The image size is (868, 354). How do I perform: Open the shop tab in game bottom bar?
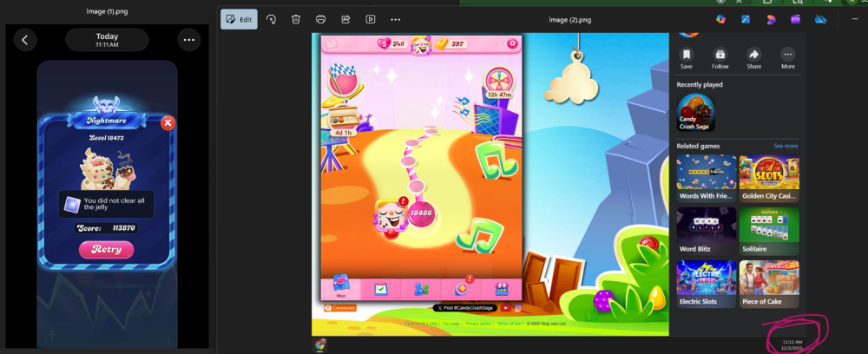pos(502,288)
